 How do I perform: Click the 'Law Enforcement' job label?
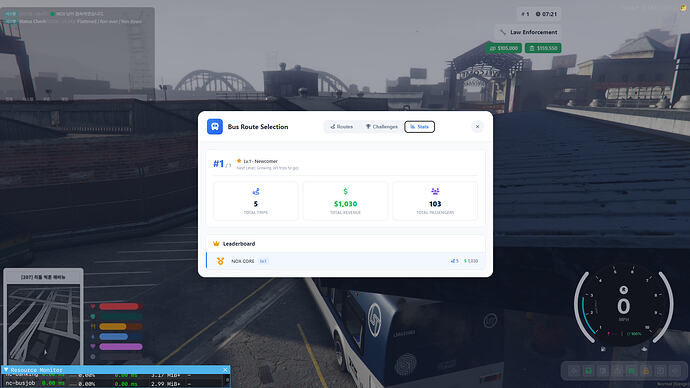click(533, 32)
